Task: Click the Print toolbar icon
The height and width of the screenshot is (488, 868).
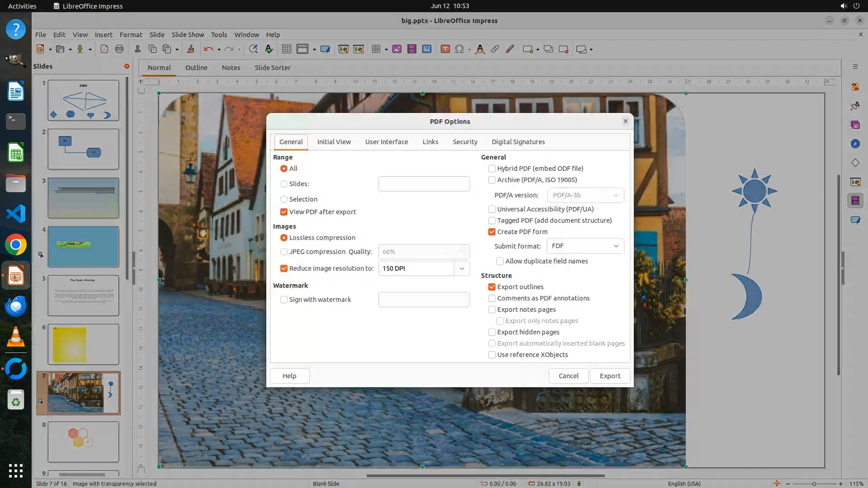Action: 119,49
